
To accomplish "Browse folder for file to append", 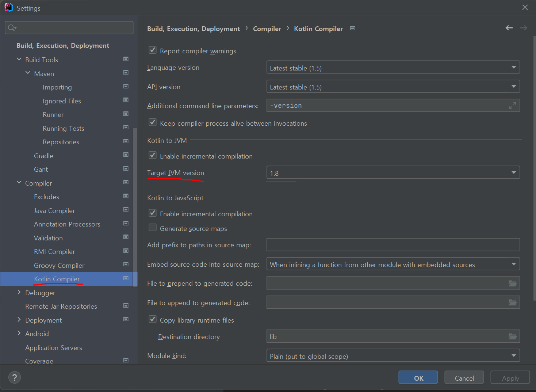I will point(513,302).
